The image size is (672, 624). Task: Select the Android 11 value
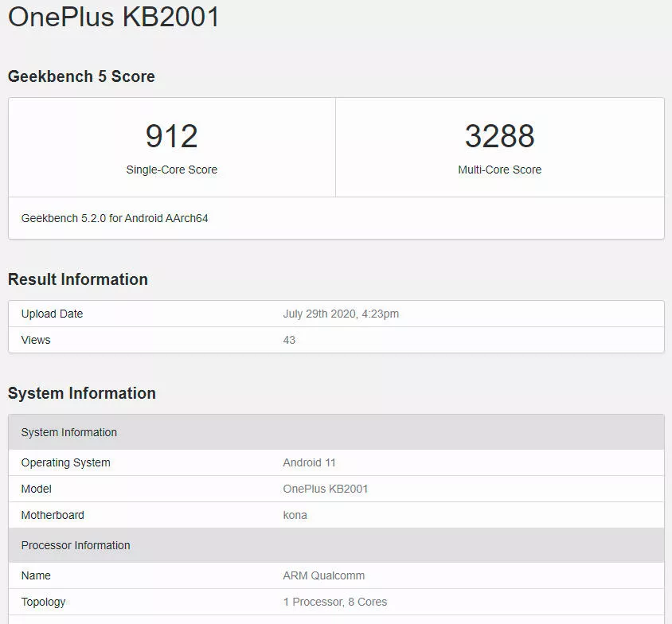[x=309, y=462]
